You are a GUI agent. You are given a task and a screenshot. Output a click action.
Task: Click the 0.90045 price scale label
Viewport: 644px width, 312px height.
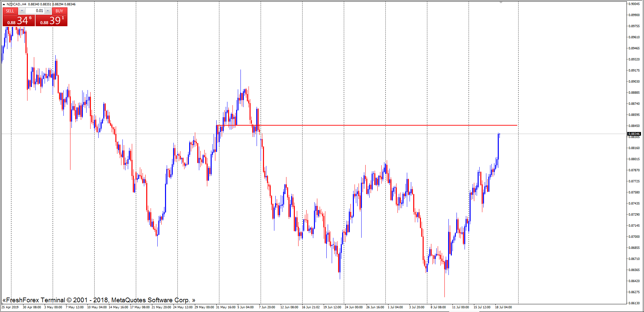[x=634, y=4]
